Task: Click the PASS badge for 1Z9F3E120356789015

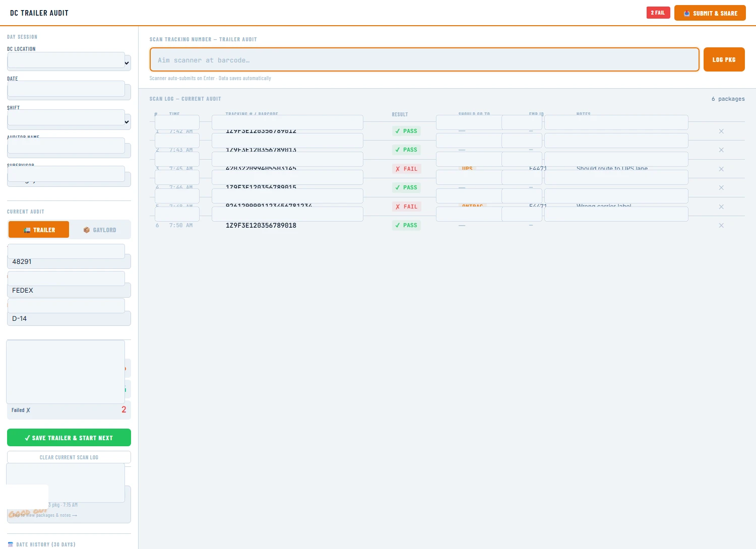Action: coord(406,187)
